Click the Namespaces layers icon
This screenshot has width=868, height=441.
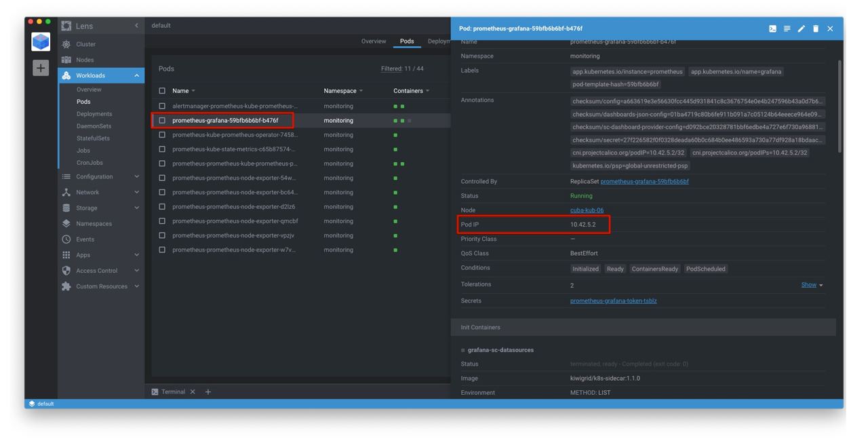(66, 223)
